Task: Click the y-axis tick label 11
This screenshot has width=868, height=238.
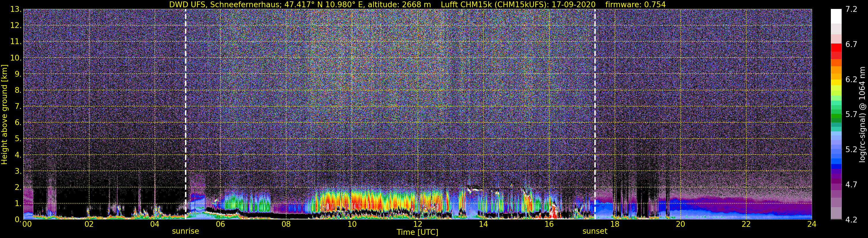Action: click(x=16, y=41)
